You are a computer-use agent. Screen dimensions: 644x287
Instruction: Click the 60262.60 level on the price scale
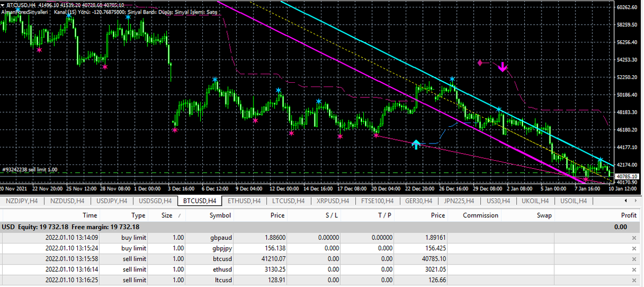(627, 8)
